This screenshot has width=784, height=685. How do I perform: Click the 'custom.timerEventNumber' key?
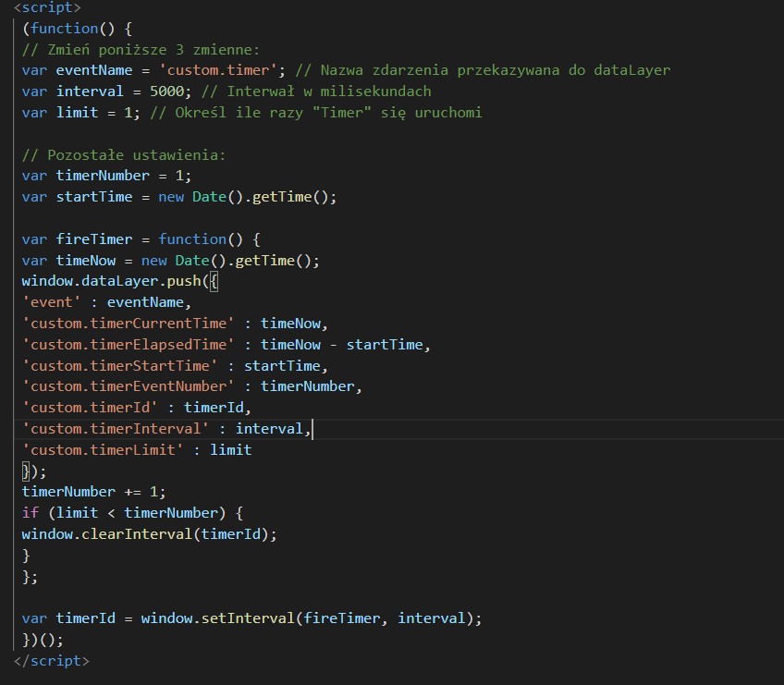pyautogui.click(x=128, y=386)
